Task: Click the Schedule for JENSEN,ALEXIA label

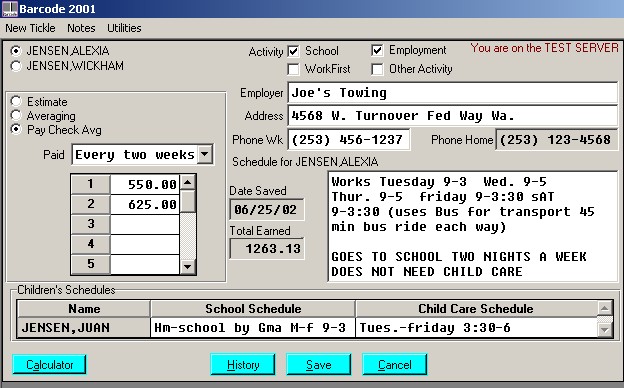Action: [305, 162]
